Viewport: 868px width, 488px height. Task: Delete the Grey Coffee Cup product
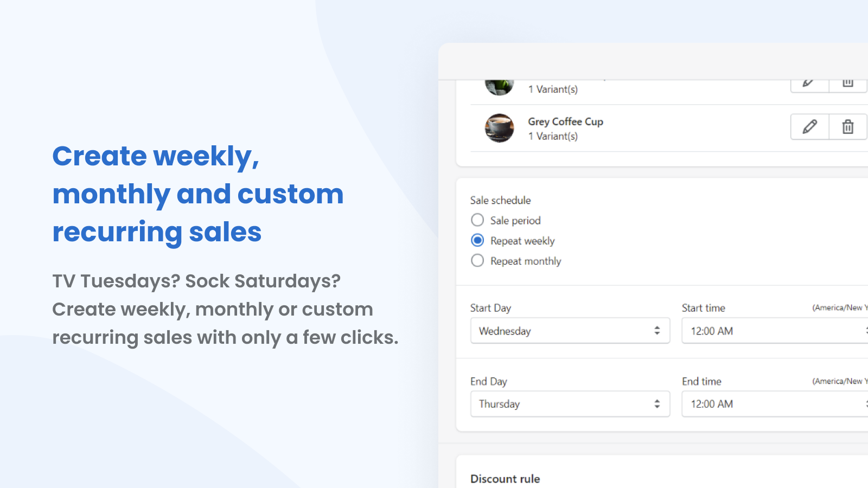(x=847, y=127)
